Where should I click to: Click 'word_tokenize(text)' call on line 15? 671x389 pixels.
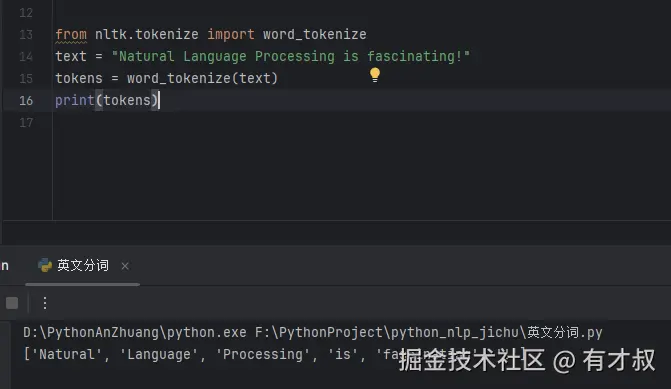coord(202,78)
